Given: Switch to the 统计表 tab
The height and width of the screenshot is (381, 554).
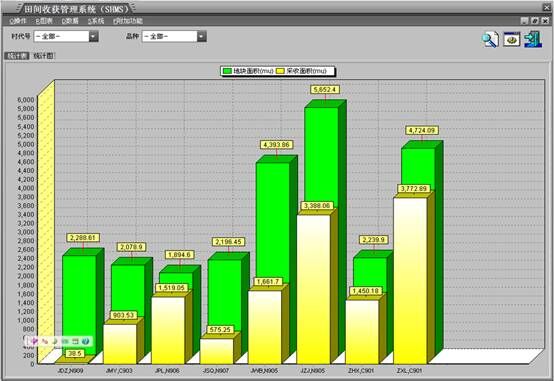Looking at the screenshot, I should [17, 56].
